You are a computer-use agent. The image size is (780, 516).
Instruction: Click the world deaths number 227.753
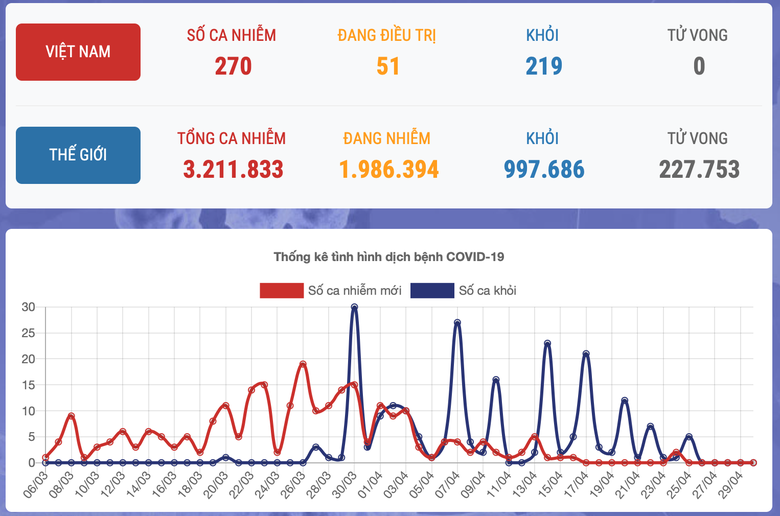[x=698, y=169]
